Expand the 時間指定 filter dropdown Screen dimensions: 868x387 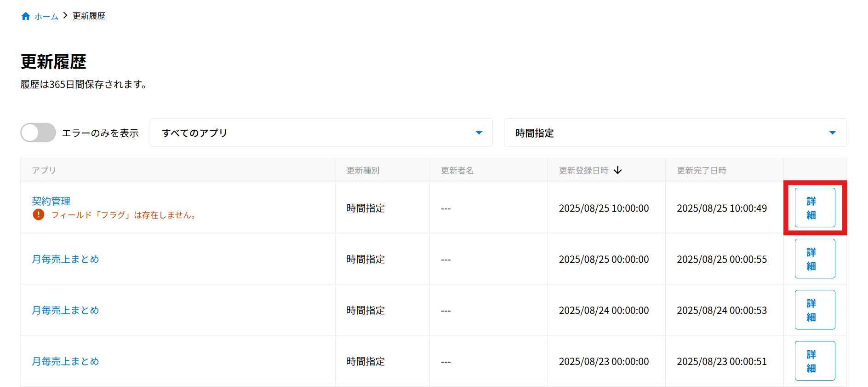[674, 133]
